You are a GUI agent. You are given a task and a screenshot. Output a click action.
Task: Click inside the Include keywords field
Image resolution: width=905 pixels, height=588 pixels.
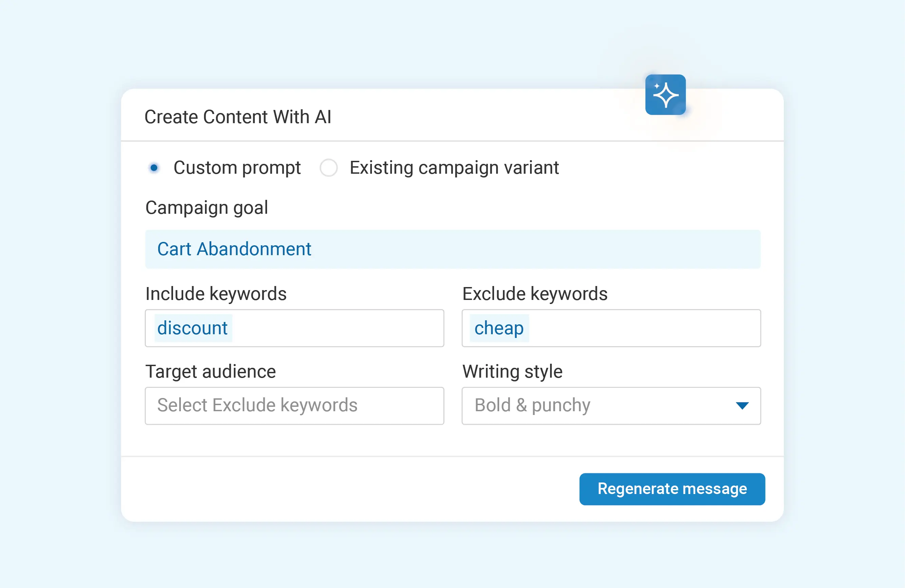pyautogui.click(x=294, y=328)
